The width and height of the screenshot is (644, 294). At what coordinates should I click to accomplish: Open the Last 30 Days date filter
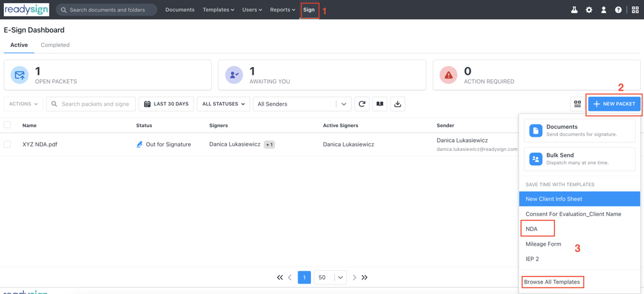coord(166,104)
